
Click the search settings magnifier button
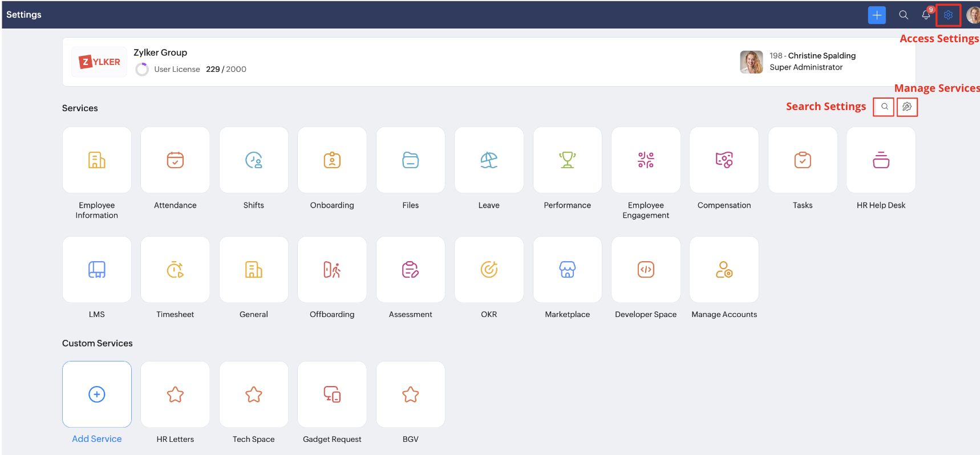click(884, 107)
